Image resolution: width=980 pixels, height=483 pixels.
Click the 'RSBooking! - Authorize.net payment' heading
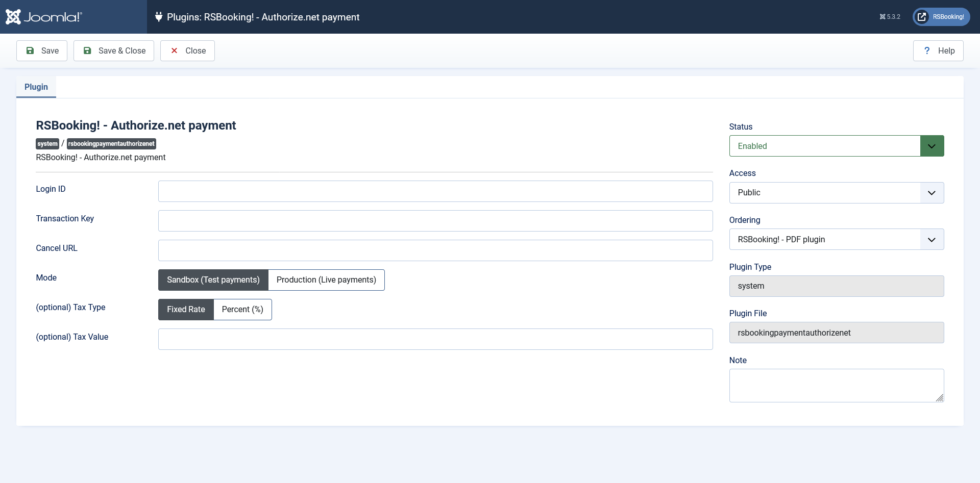coord(136,125)
